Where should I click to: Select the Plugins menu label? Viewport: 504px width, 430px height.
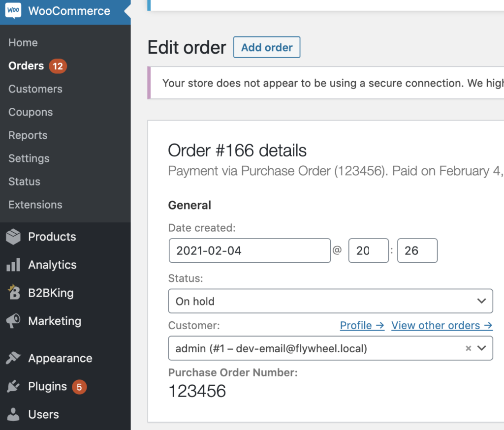point(48,386)
